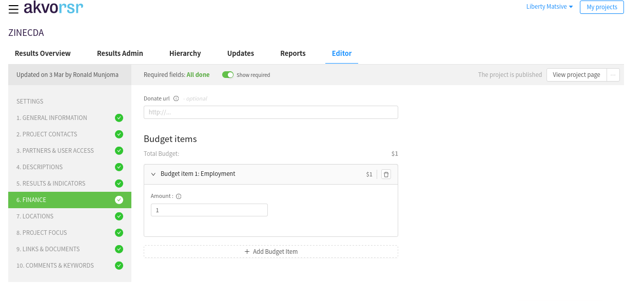Focus the Donate url input field
The image size is (644, 301).
[x=271, y=112]
